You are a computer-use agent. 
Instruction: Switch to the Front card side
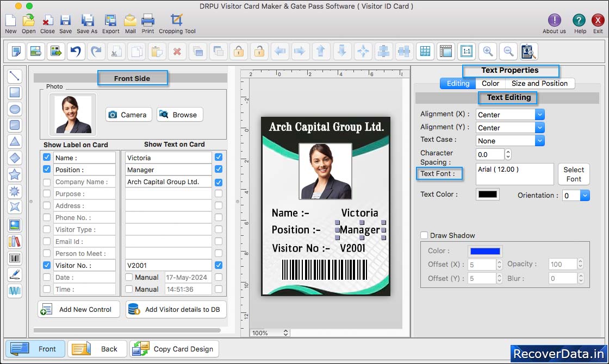pyautogui.click(x=35, y=349)
